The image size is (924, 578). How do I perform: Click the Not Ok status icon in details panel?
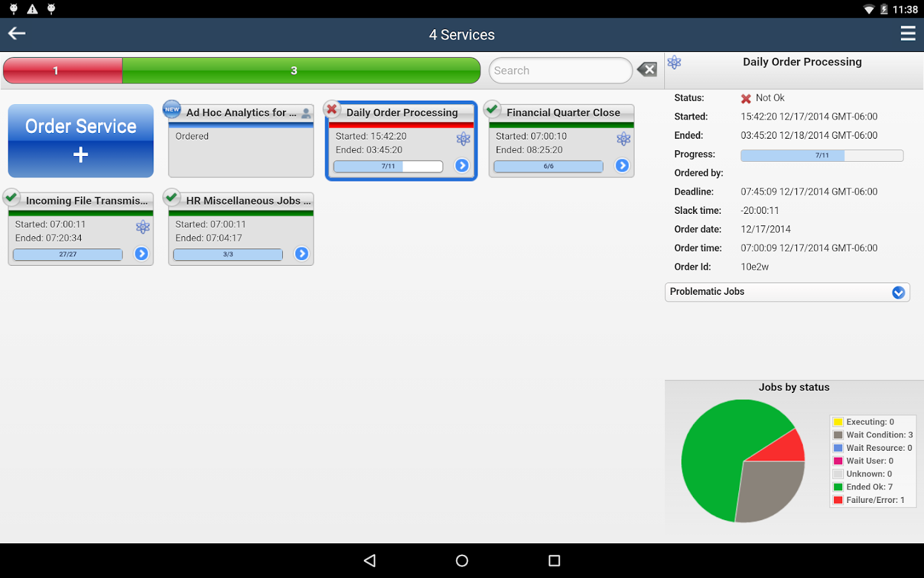tap(746, 98)
